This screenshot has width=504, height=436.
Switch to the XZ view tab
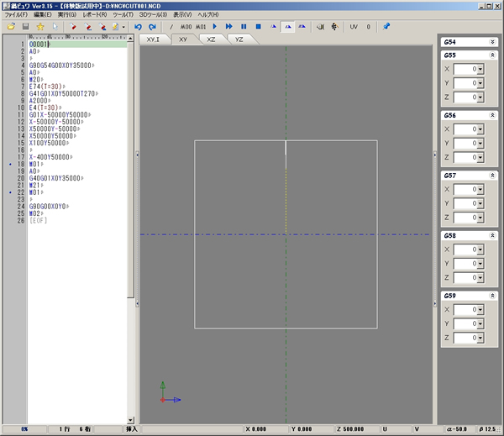pos(211,39)
